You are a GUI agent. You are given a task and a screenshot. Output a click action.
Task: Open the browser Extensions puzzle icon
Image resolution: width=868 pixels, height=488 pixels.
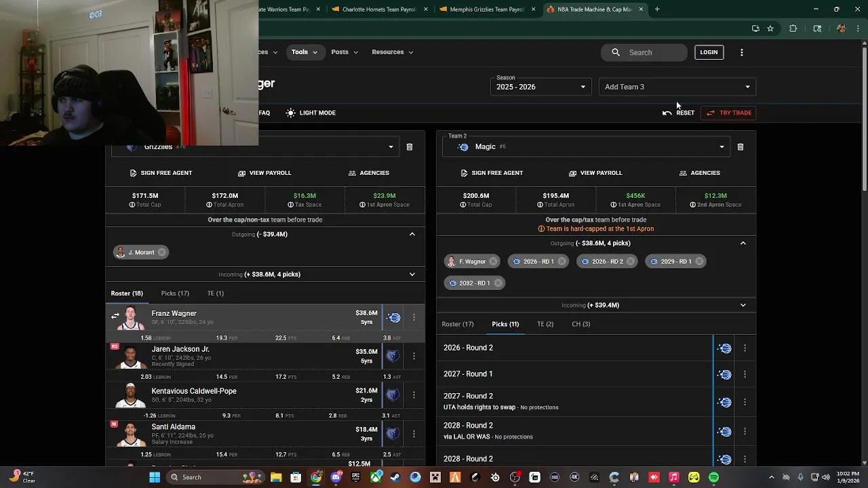(793, 28)
